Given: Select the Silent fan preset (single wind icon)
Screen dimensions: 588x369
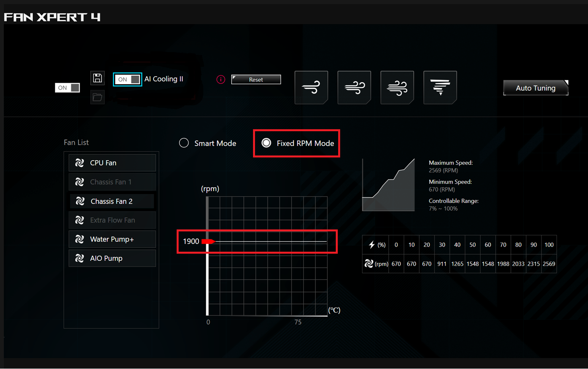Looking at the screenshot, I should pos(311,87).
